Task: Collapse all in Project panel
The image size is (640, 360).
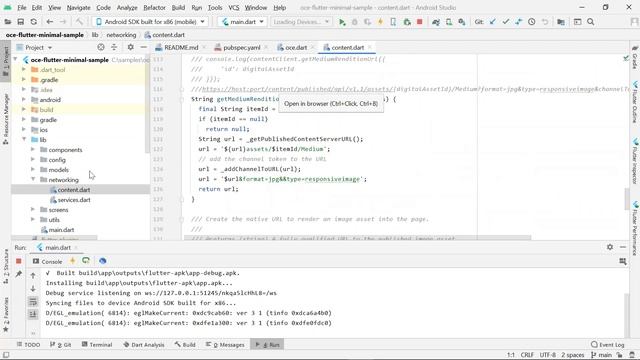Action: coord(114,47)
